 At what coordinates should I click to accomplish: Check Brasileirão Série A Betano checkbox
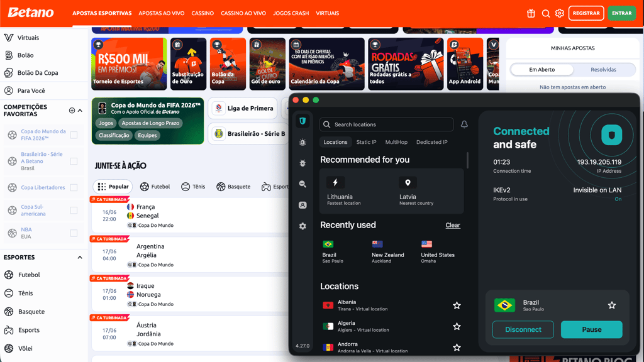[74, 162]
